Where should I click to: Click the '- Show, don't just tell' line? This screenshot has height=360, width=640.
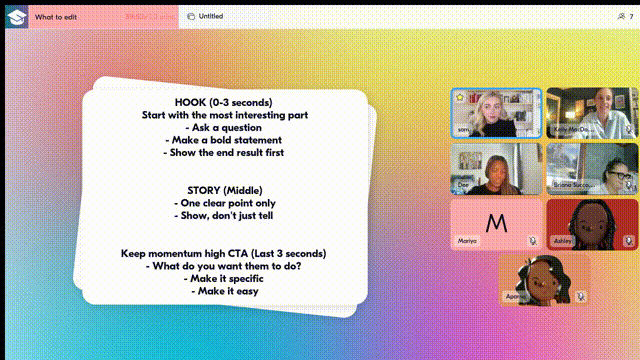pyautogui.click(x=224, y=216)
